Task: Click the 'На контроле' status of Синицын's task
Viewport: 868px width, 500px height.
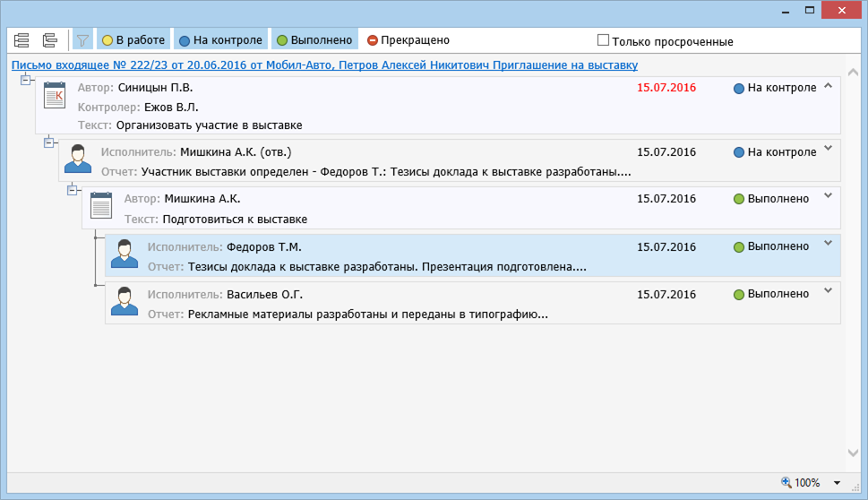Action: point(775,88)
